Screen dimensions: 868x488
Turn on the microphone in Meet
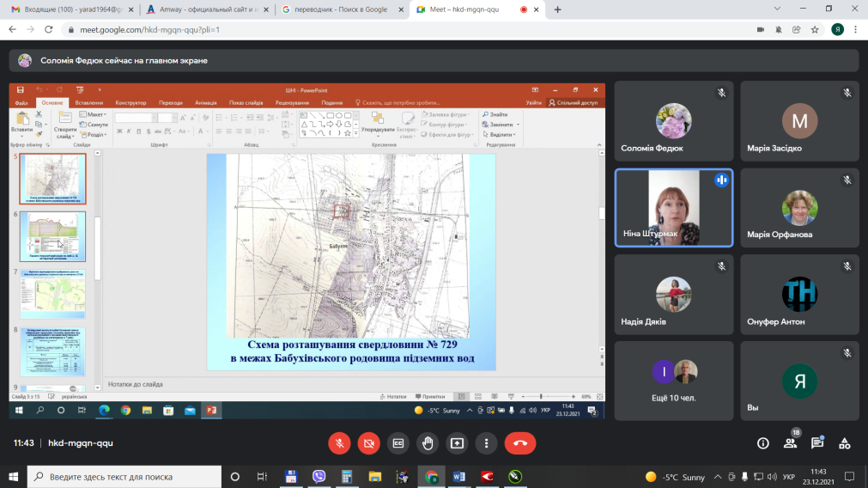pos(340,443)
